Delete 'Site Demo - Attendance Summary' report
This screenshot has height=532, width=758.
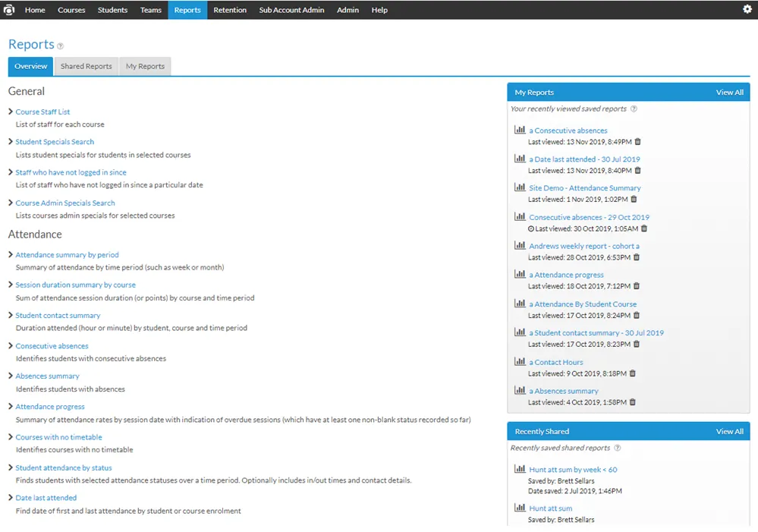click(634, 200)
